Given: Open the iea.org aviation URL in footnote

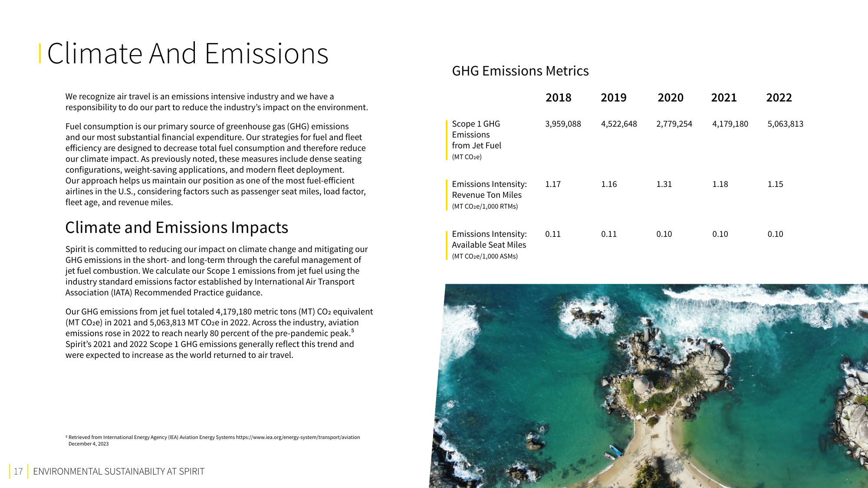Looking at the screenshot, I should [298, 437].
